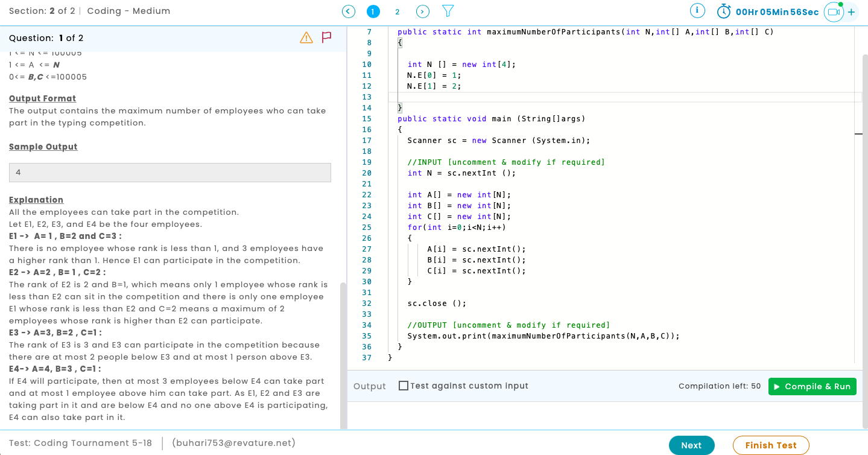Open the info icon in header
Viewport: 868px width, 455px height.
pos(697,11)
